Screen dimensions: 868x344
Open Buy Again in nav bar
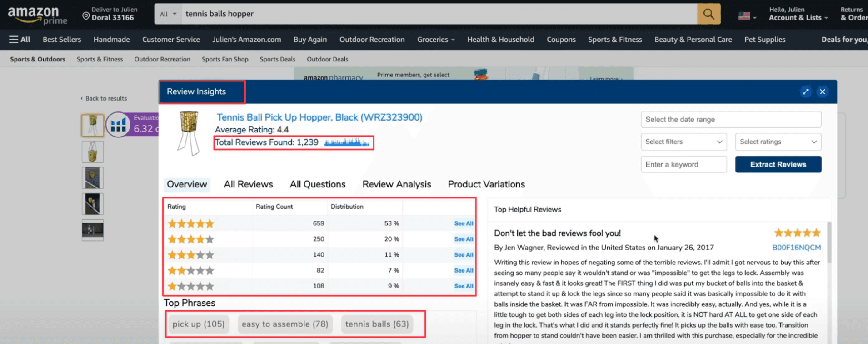point(310,40)
